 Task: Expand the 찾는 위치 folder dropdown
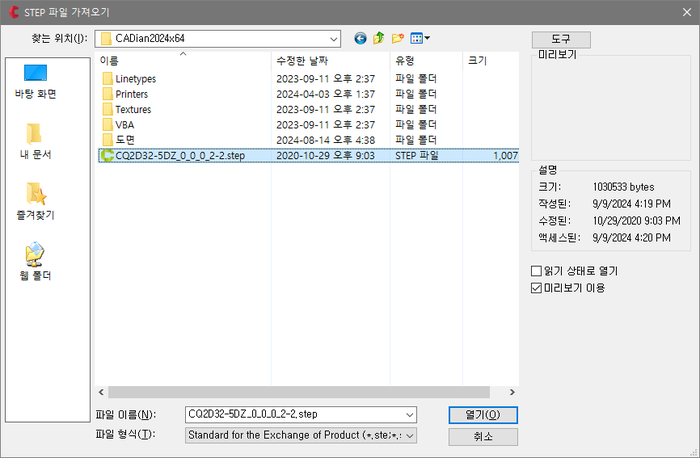pyautogui.click(x=335, y=38)
